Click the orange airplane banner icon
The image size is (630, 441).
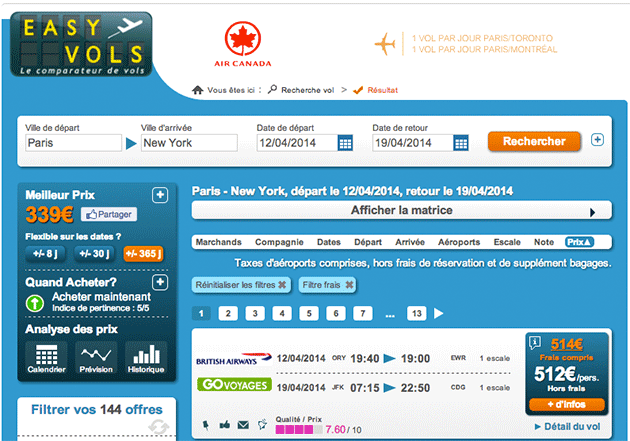pyautogui.click(x=385, y=43)
